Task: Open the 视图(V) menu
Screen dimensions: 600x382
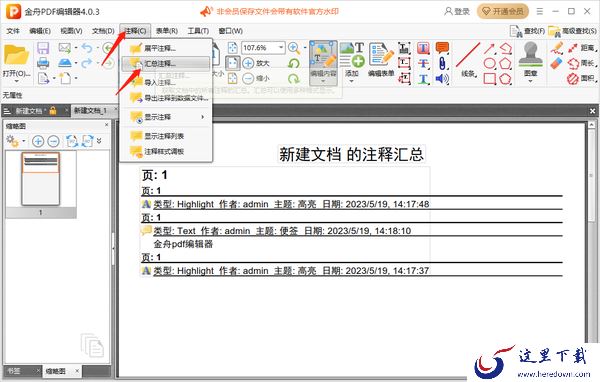Action: [71, 31]
